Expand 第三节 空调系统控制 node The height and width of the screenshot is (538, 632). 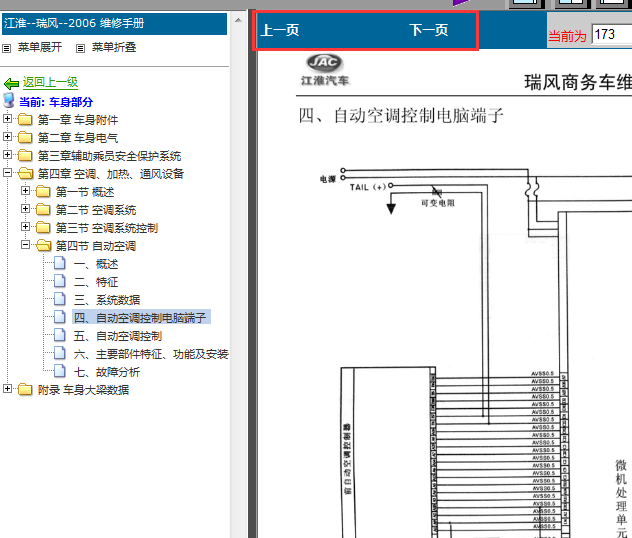pyautogui.click(x=25, y=226)
